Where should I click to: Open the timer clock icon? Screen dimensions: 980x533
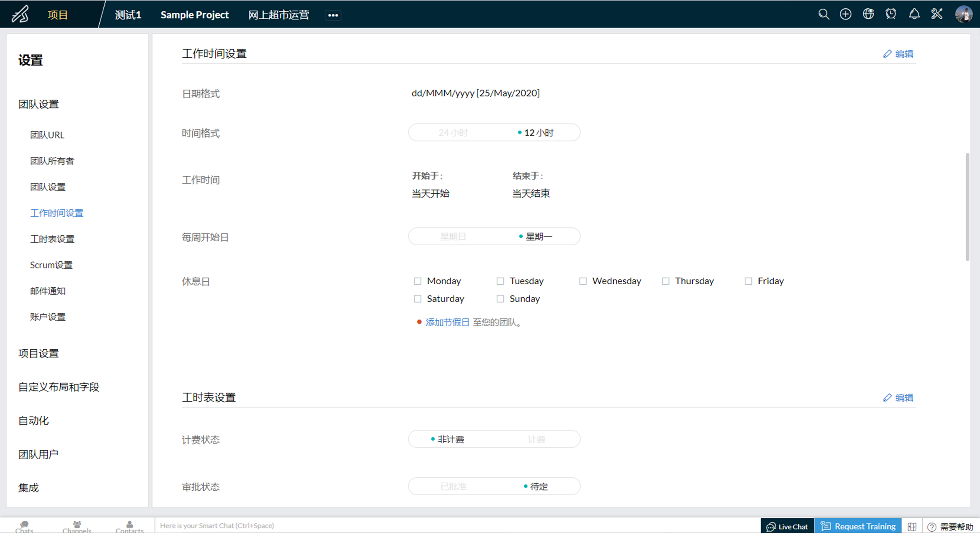pyautogui.click(x=891, y=14)
